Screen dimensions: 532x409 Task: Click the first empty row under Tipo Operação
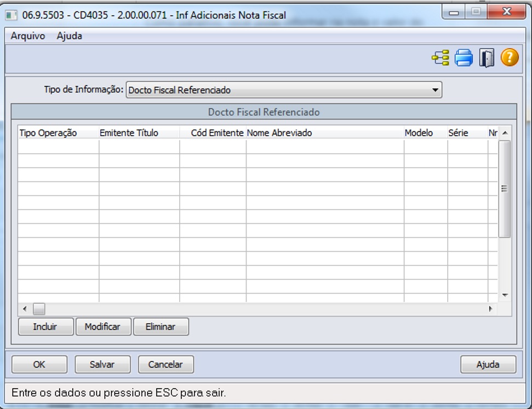(x=59, y=147)
